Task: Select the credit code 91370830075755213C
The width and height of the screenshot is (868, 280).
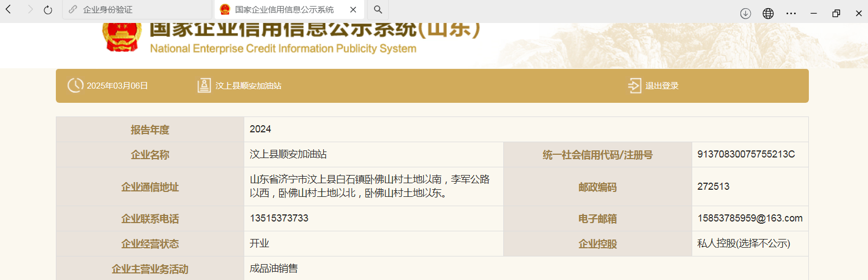Action: coord(746,154)
